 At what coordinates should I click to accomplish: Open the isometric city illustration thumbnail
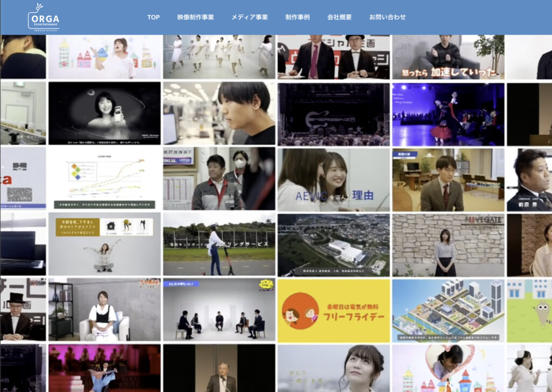pos(448,311)
